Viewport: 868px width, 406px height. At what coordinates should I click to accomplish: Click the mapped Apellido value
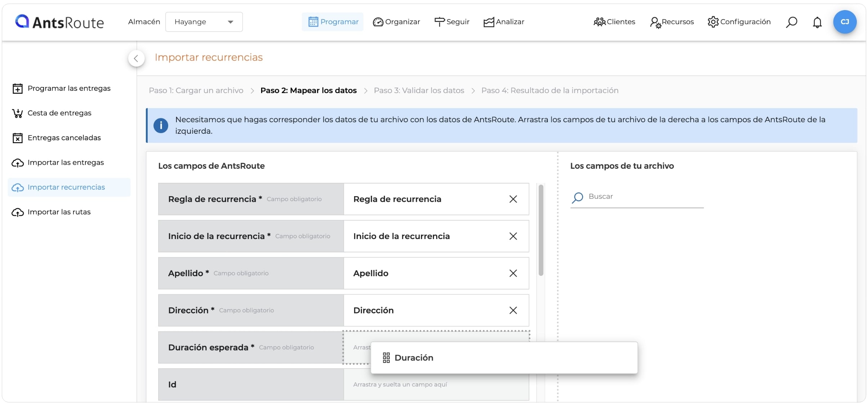point(371,273)
